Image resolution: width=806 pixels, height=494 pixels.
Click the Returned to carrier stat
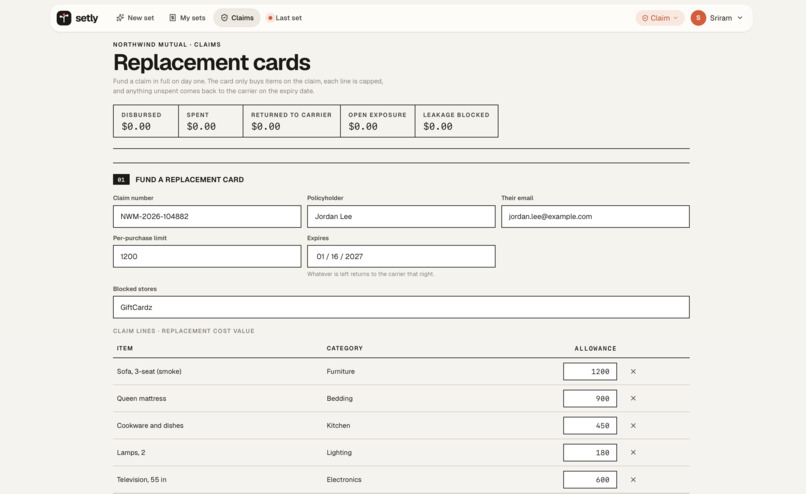click(x=291, y=121)
